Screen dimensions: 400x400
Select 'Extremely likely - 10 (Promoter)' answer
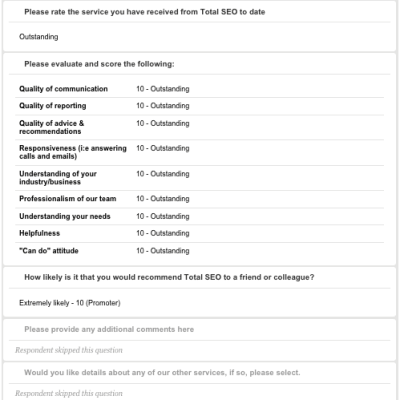click(x=70, y=303)
